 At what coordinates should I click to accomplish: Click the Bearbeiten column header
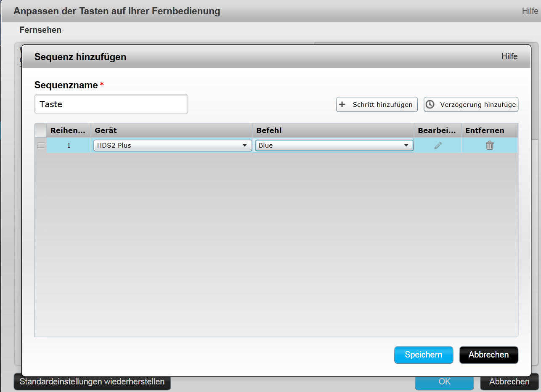tap(437, 130)
